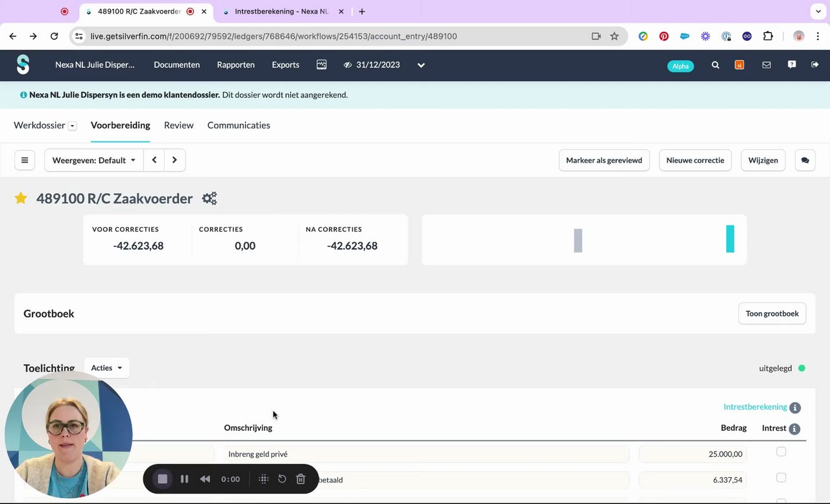Open the hamburger list menu button
Viewport: 830px width, 504px height.
pos(25,160)
